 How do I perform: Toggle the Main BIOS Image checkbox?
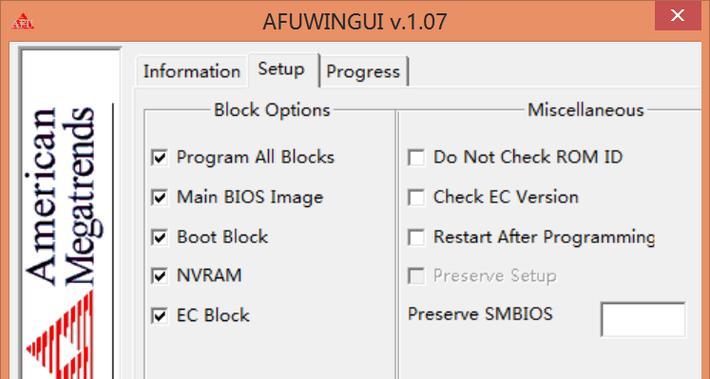tap(159, 197)
